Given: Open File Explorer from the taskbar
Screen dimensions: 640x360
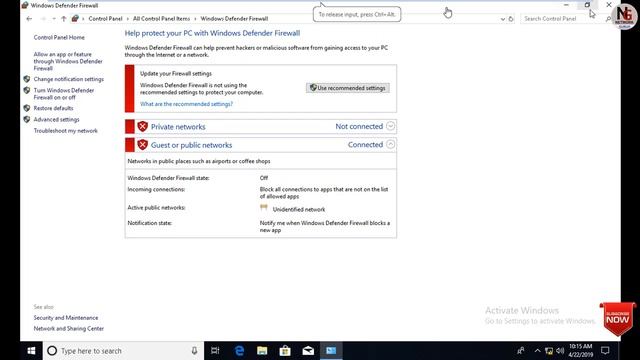Looking at the screenshot, I should [x=262, y=351].
